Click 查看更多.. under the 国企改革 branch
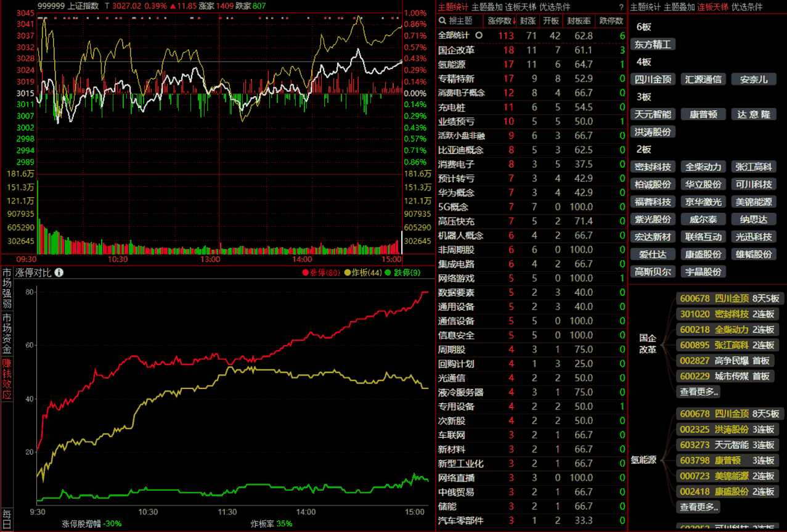Image resolution: width=787 pixels, height=532 pixels. (699, 391)
